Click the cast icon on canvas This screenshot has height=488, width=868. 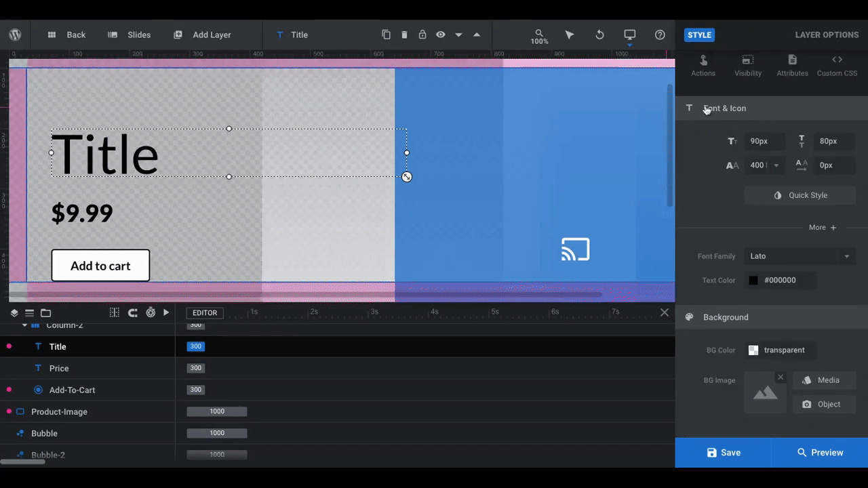point(576,249)
